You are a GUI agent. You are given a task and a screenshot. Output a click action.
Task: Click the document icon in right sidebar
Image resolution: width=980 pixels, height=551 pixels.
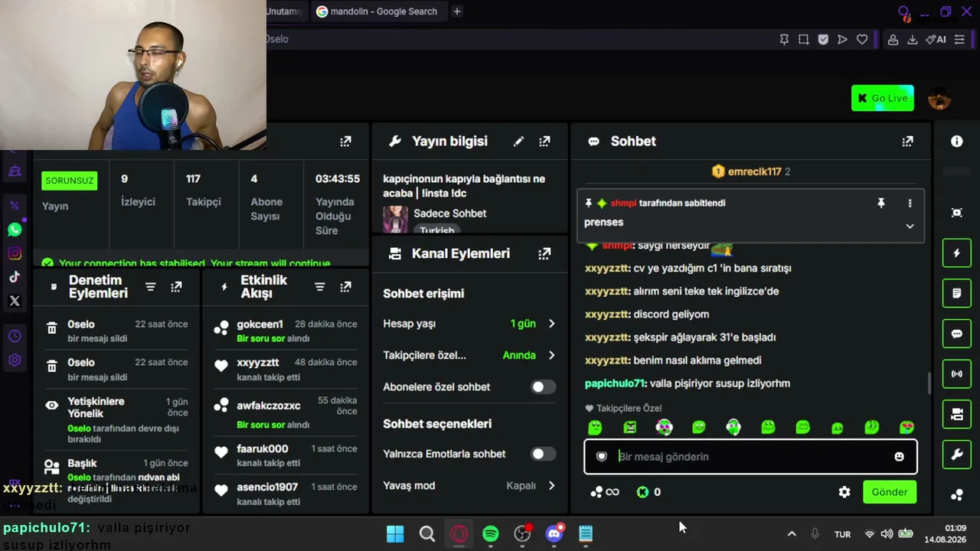[x=956, y=293]
